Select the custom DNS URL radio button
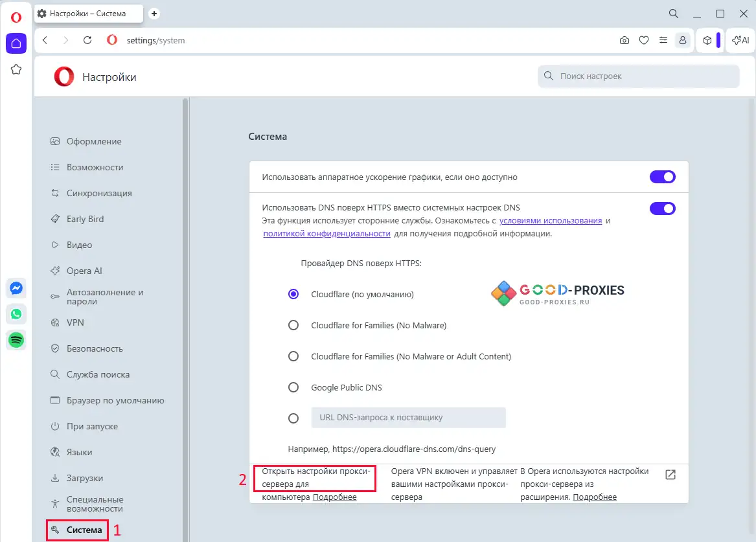Image resolution: width=756 pixels, height=542 pixels. [293, 418]
